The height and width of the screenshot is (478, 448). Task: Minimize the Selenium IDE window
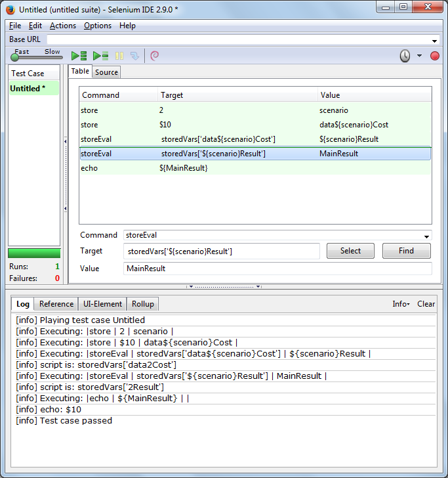386,7
